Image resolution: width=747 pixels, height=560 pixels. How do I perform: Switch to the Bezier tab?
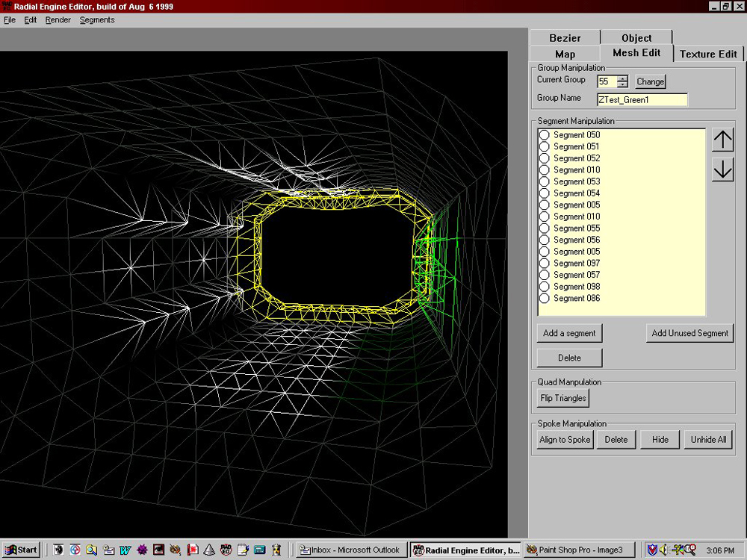pos(565,38)
